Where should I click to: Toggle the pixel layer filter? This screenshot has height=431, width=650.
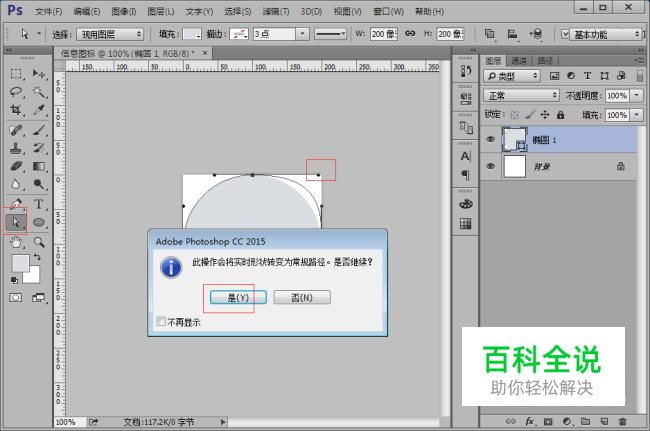554,76
